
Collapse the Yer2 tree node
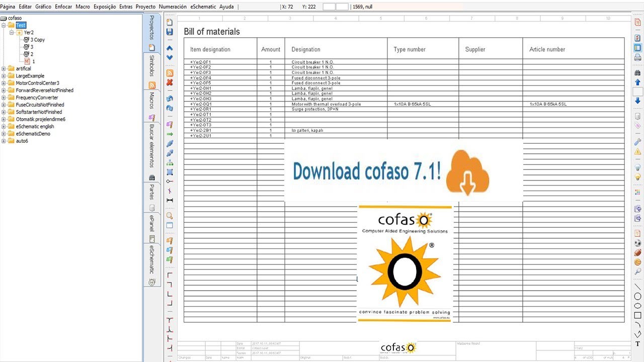(x=12, y=32)
